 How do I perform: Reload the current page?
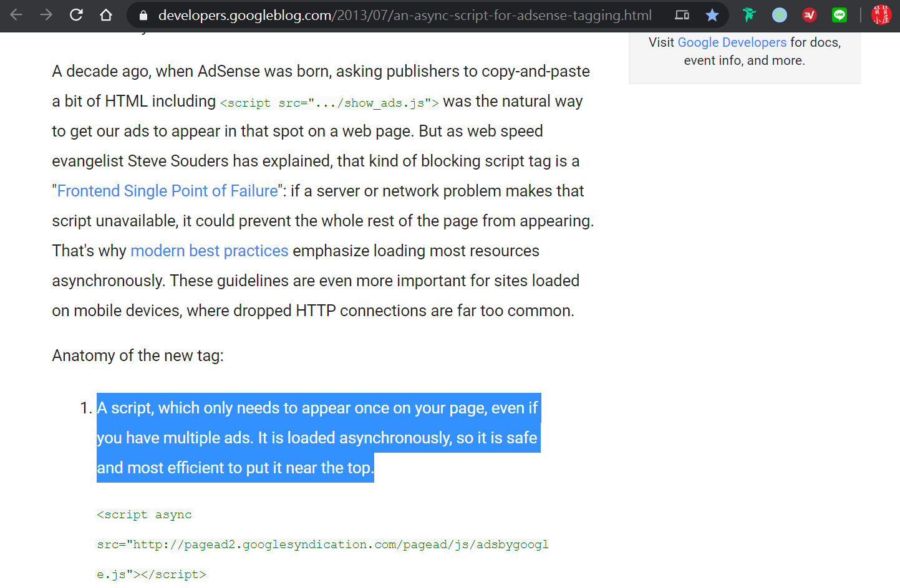(76, 15)
